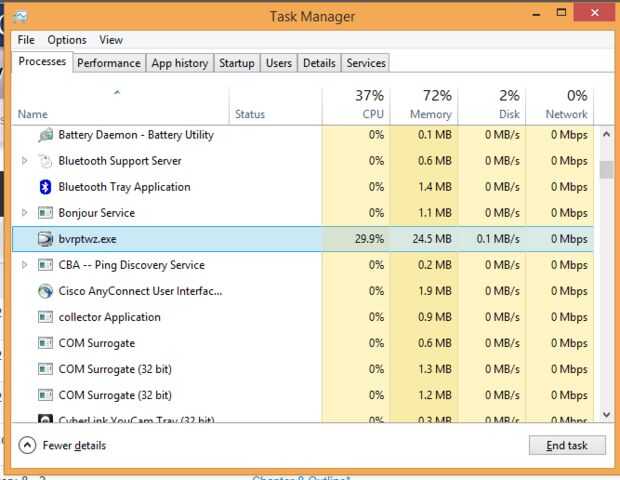
Task: Expand the Bonjour Service group
Action: [25, 213]
